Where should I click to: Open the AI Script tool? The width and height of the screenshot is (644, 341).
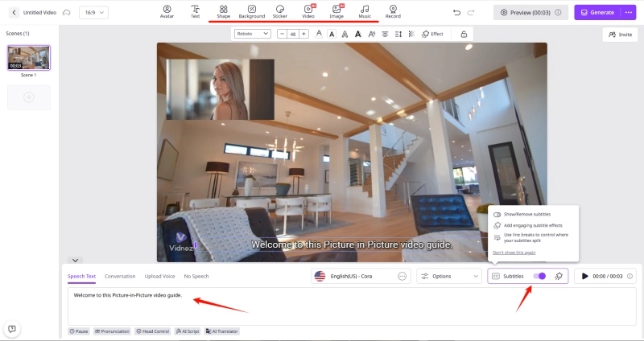[x=188, y=331]
